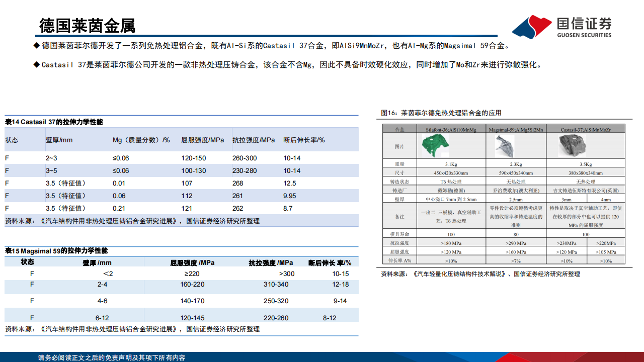Click the Mg value 0.21 cell
Image resolution: width=644 pixels, height=362 pixels.
click(119, 208)
